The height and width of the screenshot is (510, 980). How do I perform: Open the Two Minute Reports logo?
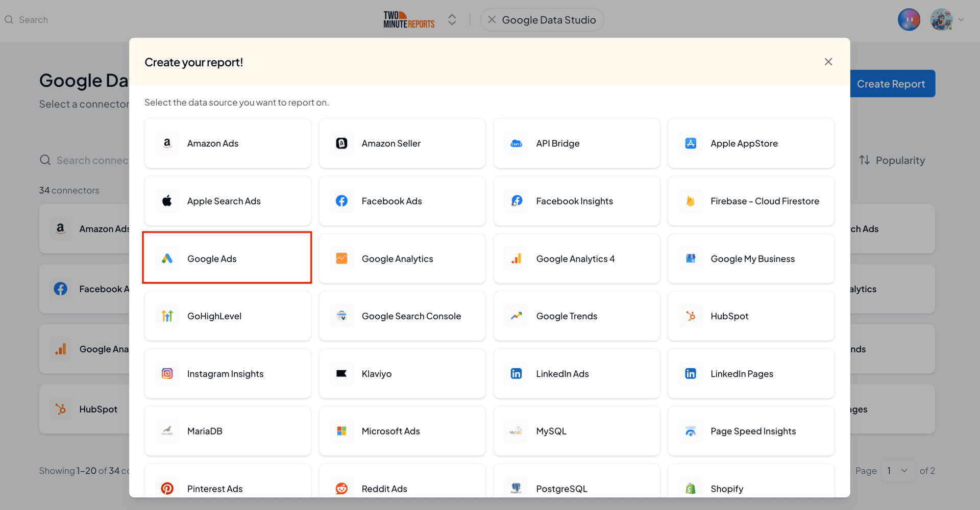pos(409,20)
